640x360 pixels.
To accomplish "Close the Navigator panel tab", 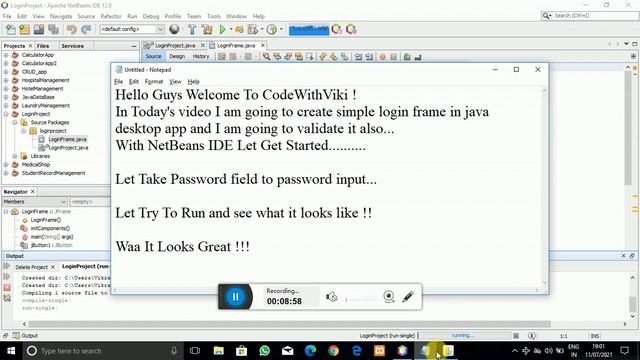I will coord(33,191).
